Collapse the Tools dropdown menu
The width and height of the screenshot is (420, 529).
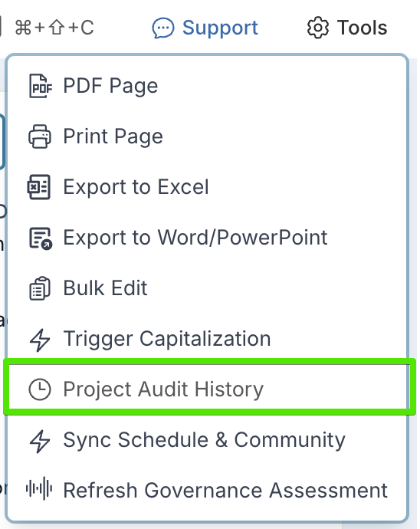point(346,28)
